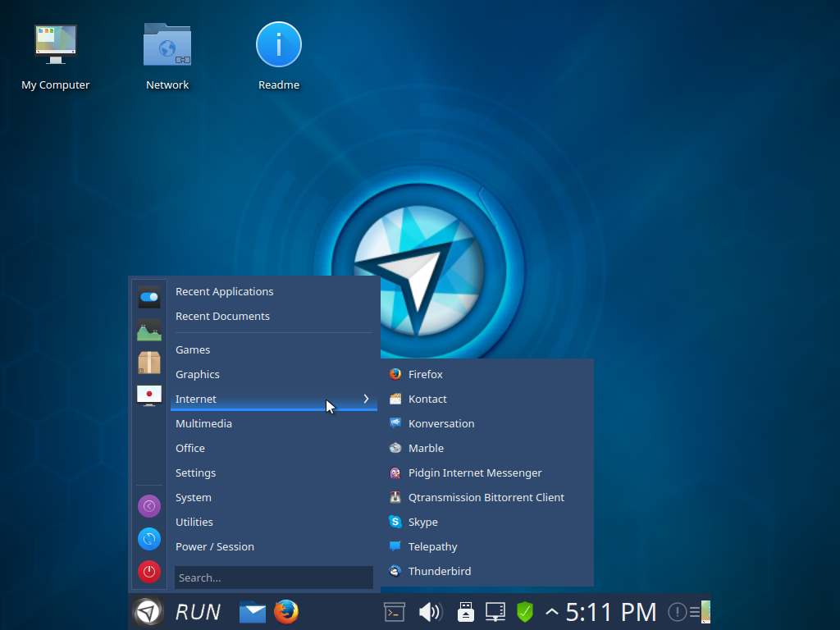Expand the Games category in the menu
Screen dimensions: 840x630
point(193,349)
